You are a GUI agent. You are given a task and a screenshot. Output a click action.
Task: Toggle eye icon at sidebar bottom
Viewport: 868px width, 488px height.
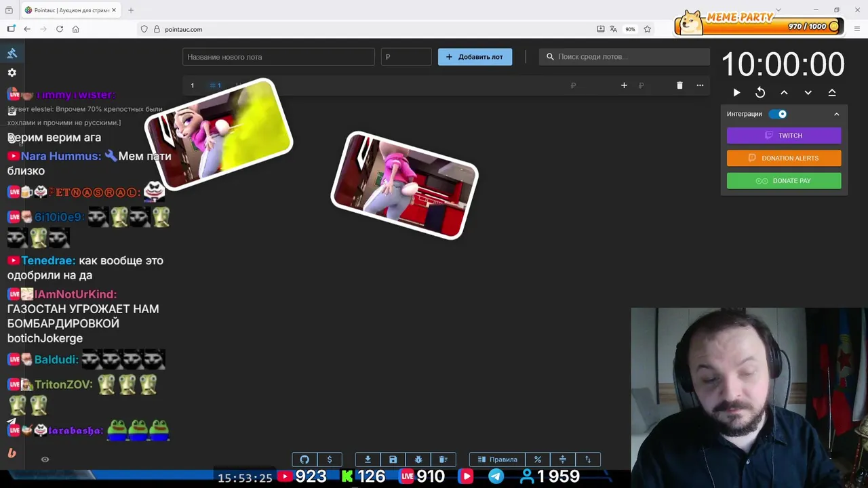point(45,460)
